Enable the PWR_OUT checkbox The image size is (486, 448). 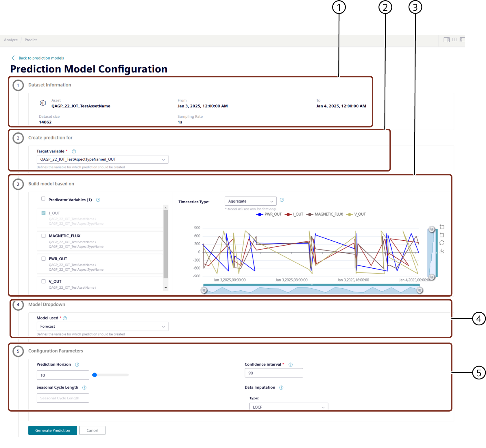point(43,259)
